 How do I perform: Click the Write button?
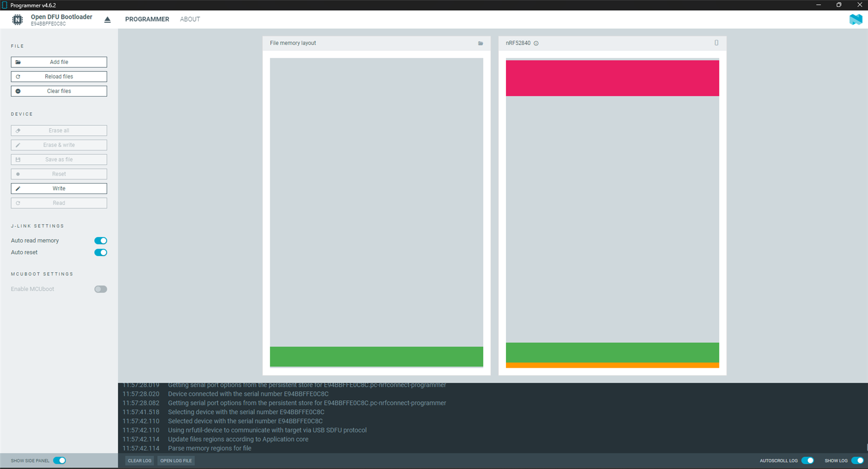59,188
